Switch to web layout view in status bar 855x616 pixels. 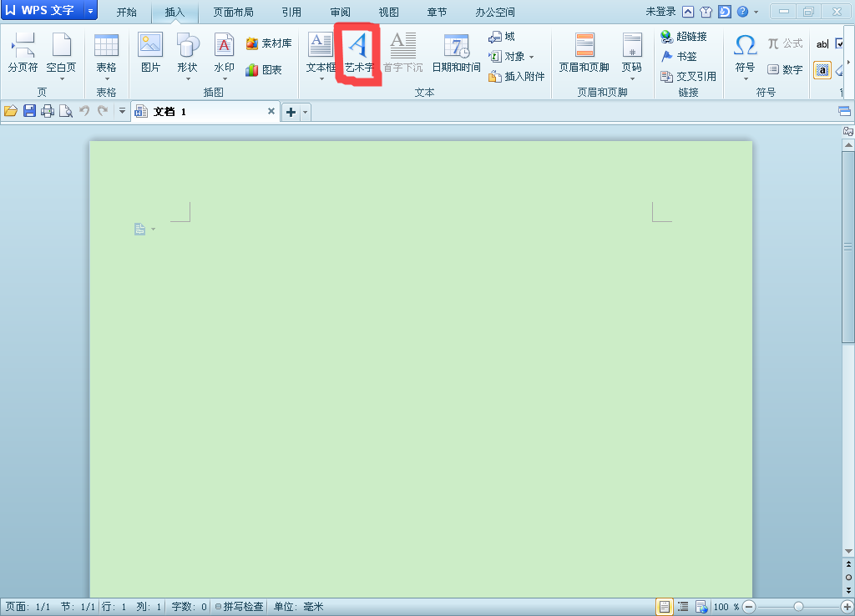point(701,607)
